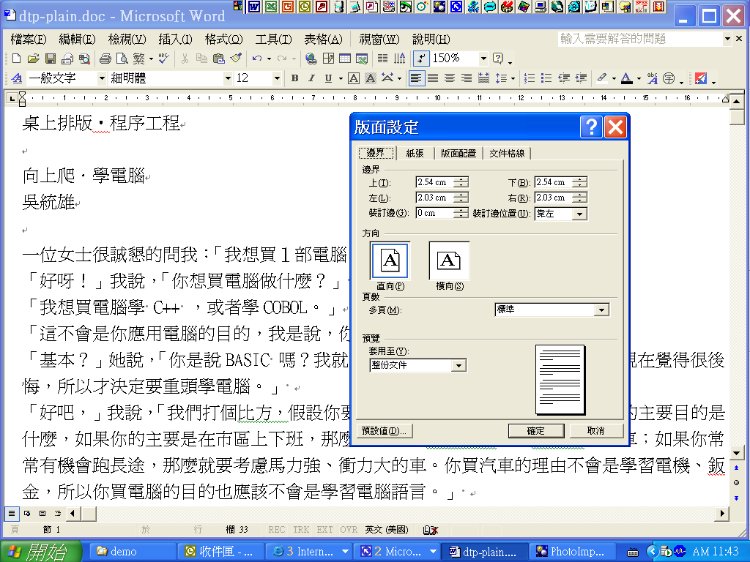Open the zoom 150% dropdown

pyautogui.click(x=484, y=59)
